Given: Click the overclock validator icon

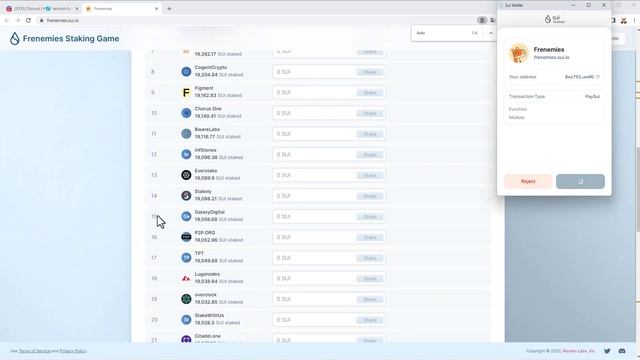Looking at the screenshot, I should point(186,299).
